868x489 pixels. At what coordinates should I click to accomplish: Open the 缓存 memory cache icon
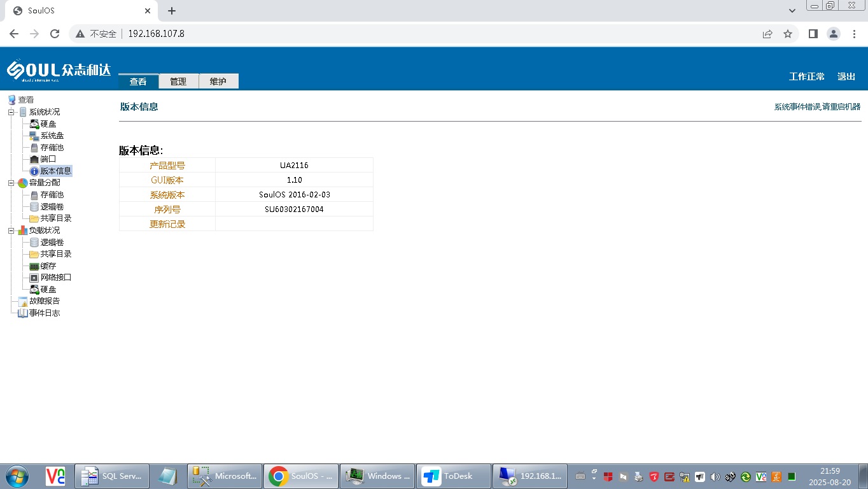pos(34,266)
